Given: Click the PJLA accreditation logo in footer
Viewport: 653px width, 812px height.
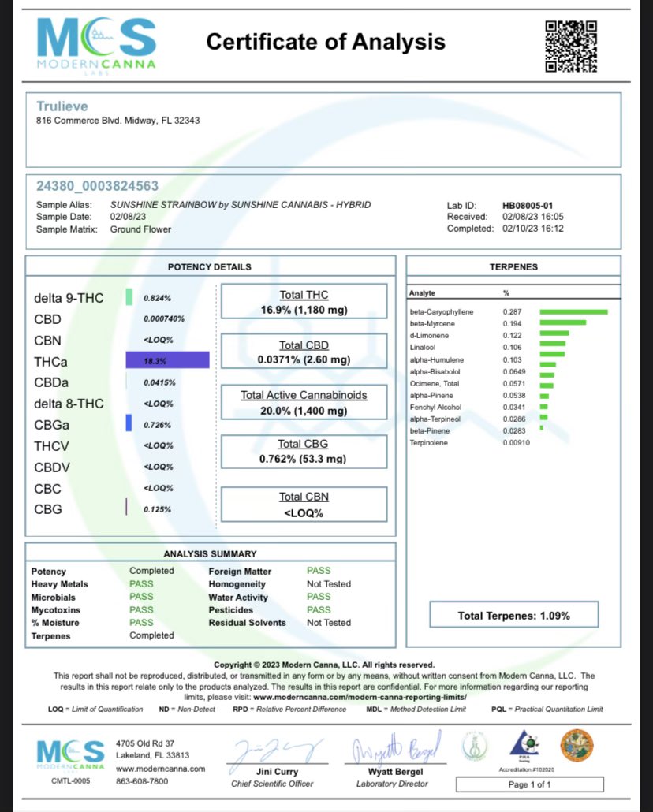Looking at the screenshot, I should [x=525, y=747].
